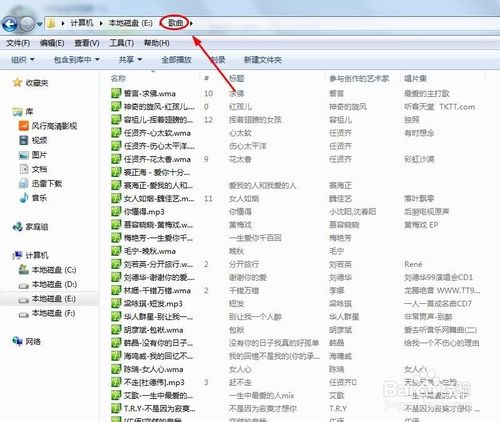Click the 风行高清影视 library icon
500x422 pixels.
click(24, 126)
